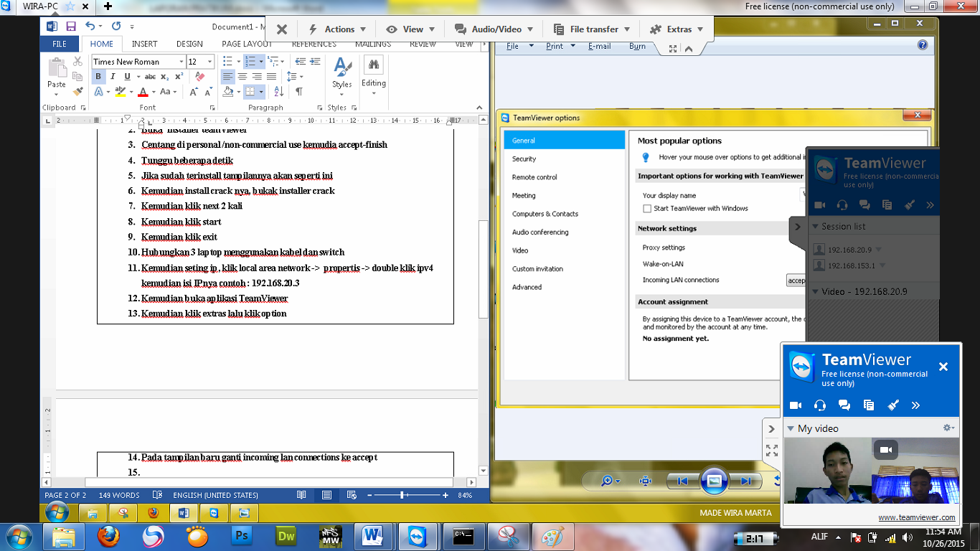Click E-mail in photo viewer menu
980x551 pixels.
click(x=600, y=46)
